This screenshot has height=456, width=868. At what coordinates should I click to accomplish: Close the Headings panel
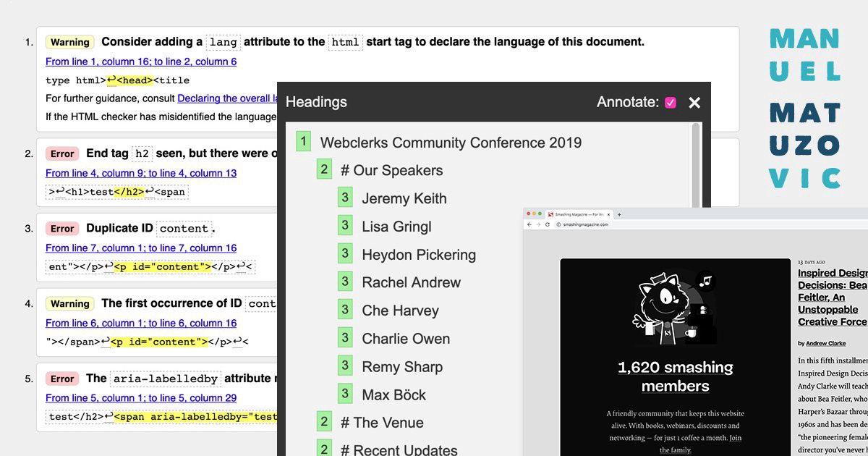click(x=694, y=103)
